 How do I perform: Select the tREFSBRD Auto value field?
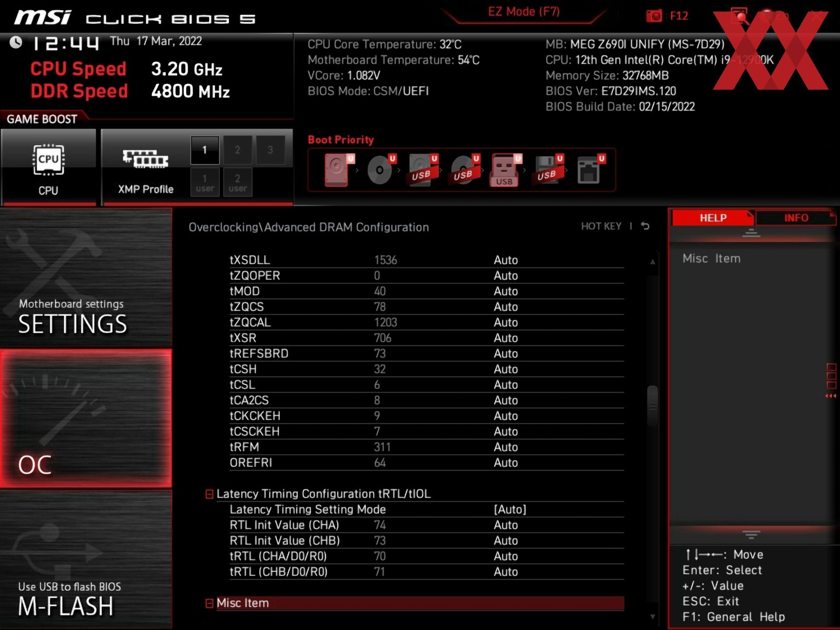point(506,353)
